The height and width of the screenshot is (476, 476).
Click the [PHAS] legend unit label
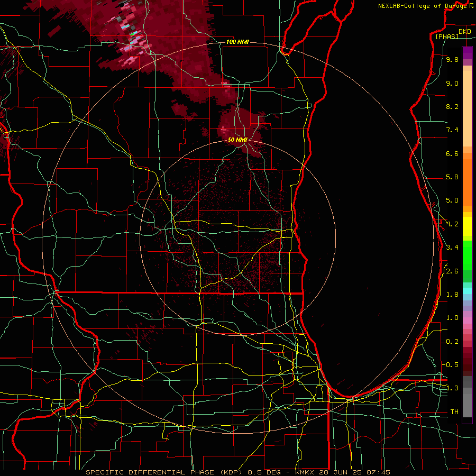[447, 36]
